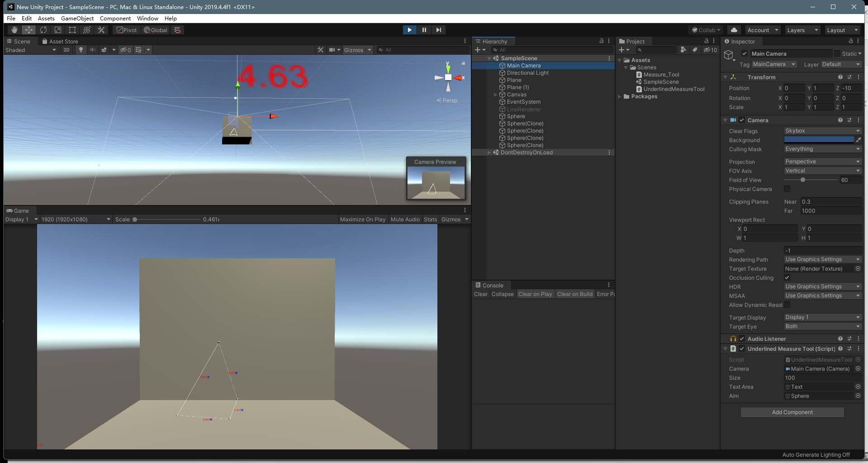
Task: Disable the Occlusion Culling checkbox
Action: pyautogui.click(x=787, y=277)
